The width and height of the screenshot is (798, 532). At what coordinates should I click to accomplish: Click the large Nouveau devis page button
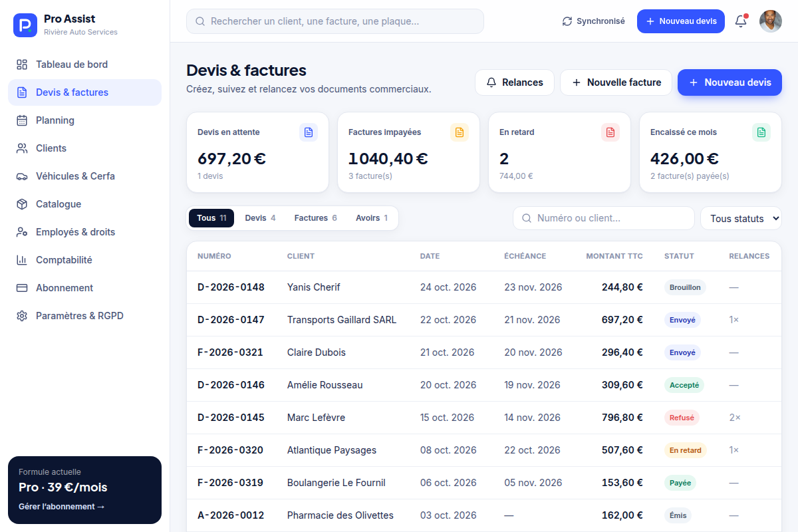click(x=730, y=82)
